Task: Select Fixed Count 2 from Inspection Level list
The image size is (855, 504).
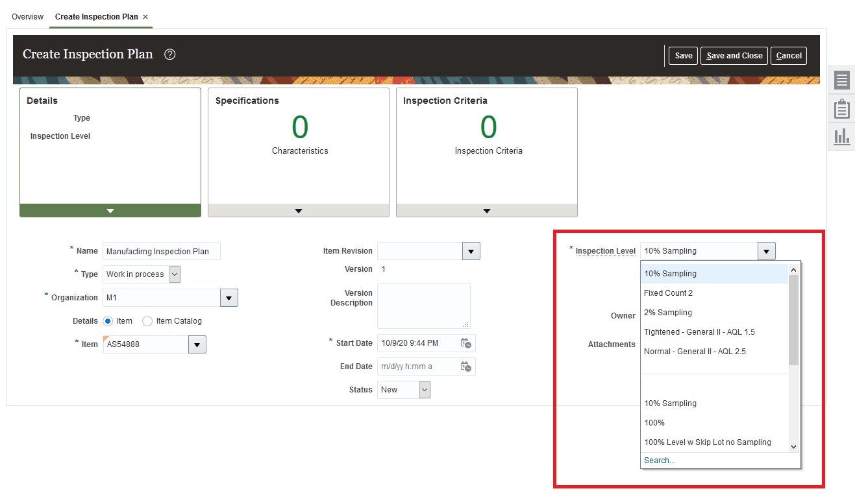Action: coord(668,293)
